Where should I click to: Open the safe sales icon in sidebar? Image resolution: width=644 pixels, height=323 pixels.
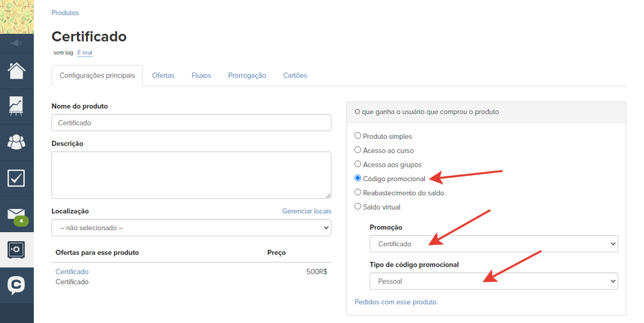tap(17, 249)
